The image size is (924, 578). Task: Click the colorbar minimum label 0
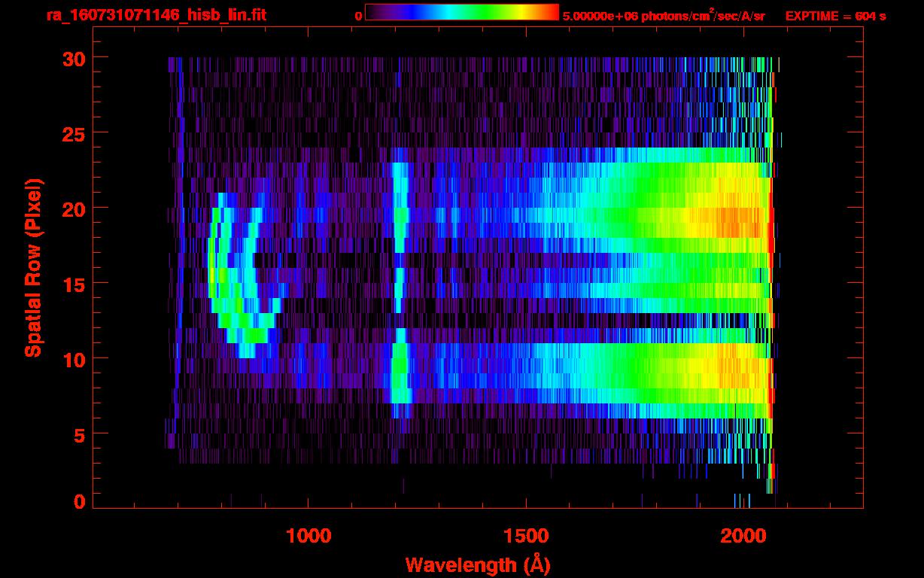pos(358,16)
